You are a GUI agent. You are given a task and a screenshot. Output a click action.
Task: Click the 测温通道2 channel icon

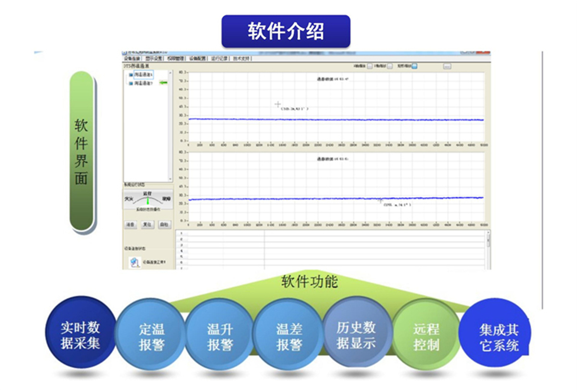click(131, 83)
